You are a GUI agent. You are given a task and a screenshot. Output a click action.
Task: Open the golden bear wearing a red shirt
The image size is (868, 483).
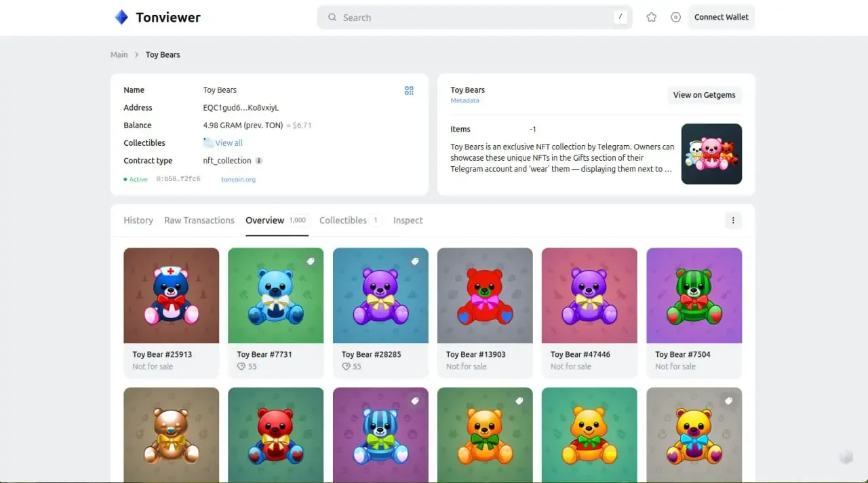(589, 435)
